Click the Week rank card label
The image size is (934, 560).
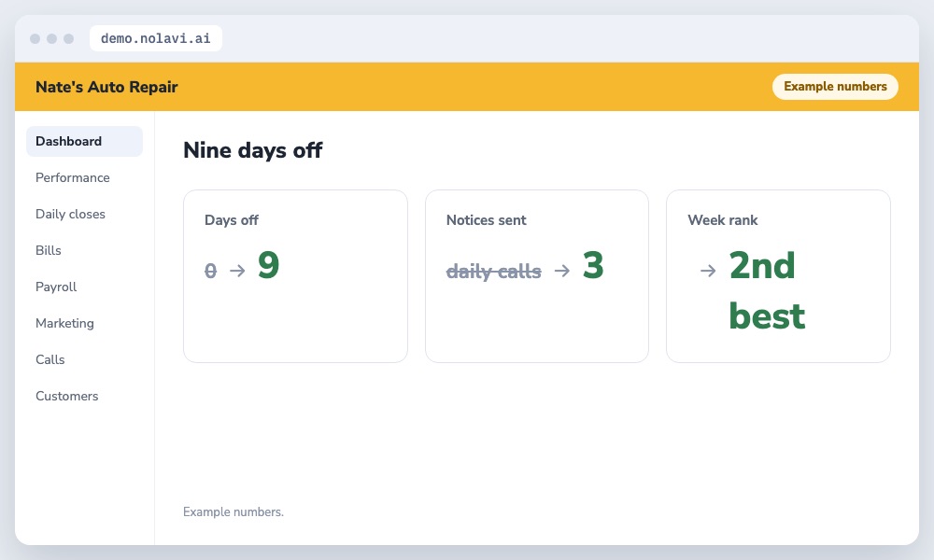(723, 220)
